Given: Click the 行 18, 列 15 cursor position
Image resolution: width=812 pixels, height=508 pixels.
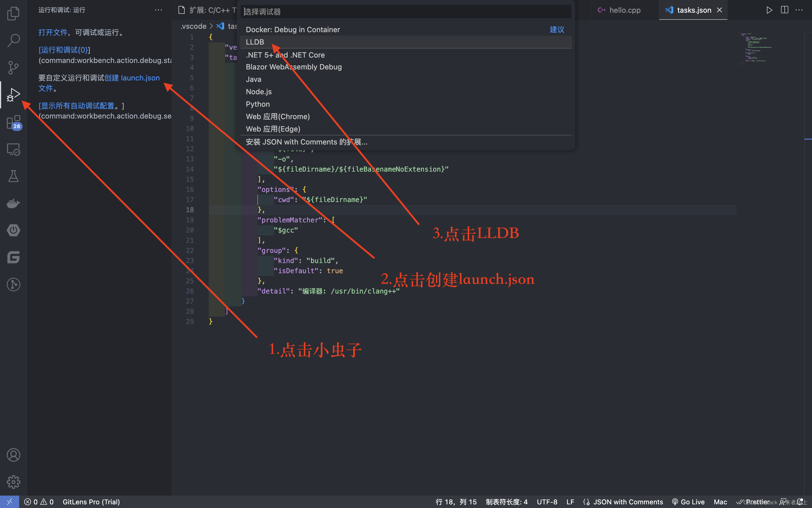Looking at the screenshot, I should [456, 502].
